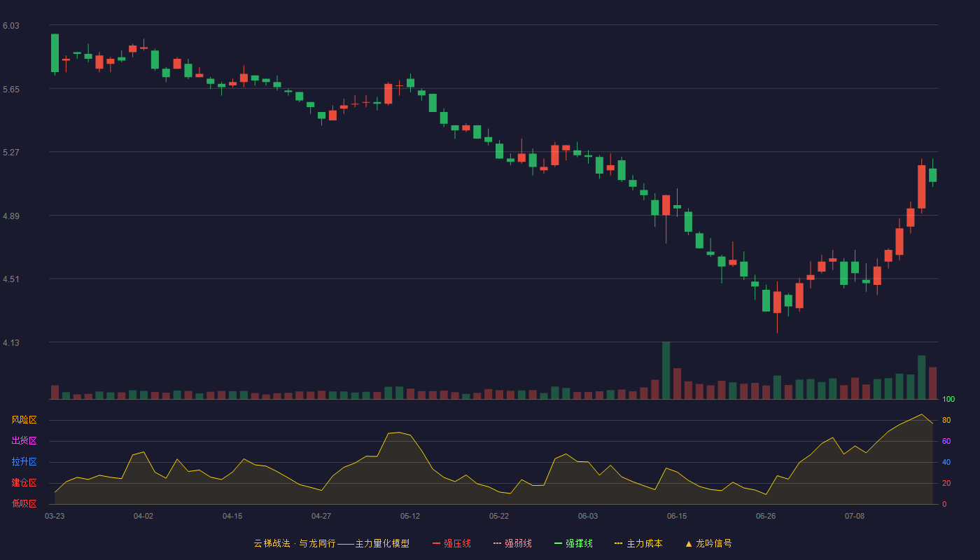Image resolution: width=980 pixels, height=560 pixels.
Task: Click the 出货区 zone label
Action: click(x=24, y=441)
